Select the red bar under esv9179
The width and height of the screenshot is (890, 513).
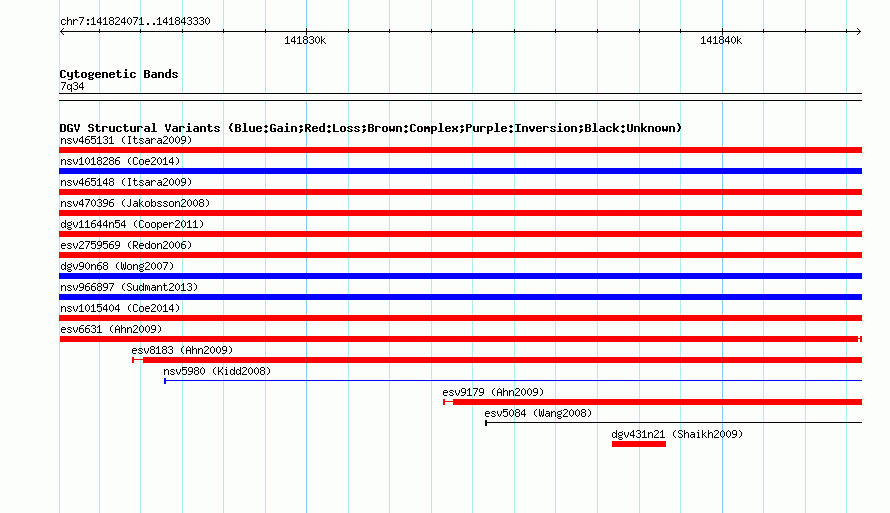(653, 402)
